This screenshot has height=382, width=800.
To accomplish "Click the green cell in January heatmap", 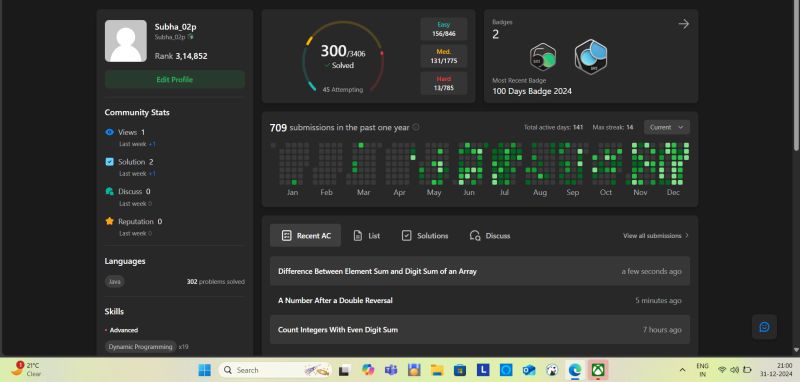I will (x=294, y=182).
